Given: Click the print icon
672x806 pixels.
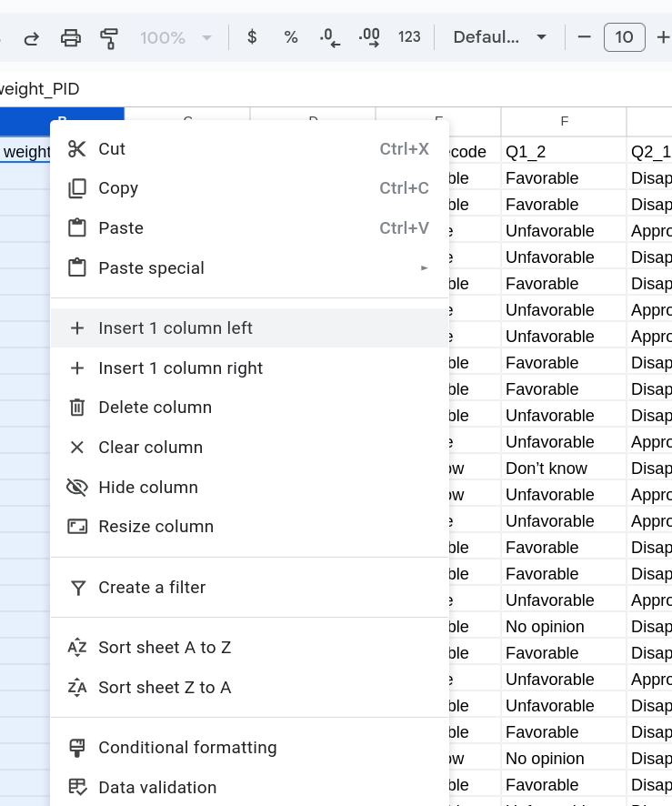Looking at the screenshot, I should point(70,37).
